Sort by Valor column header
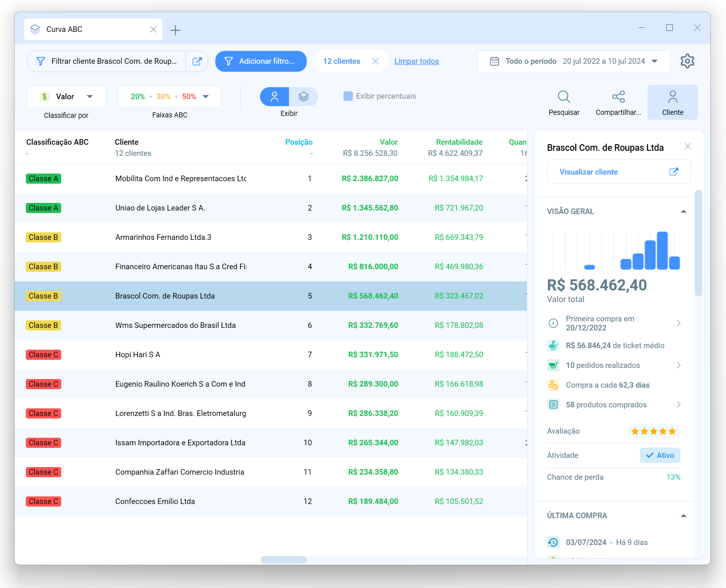 pyautogui.click(x=389, y=142)
